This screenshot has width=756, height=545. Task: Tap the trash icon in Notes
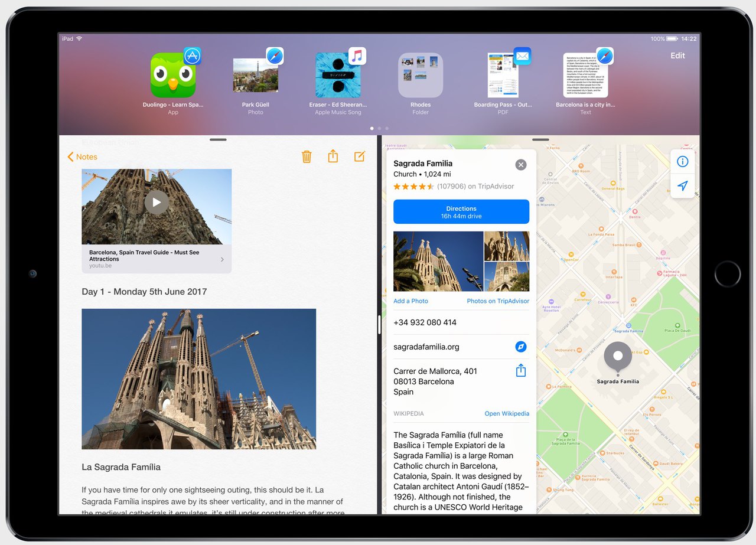pos(307,156)
